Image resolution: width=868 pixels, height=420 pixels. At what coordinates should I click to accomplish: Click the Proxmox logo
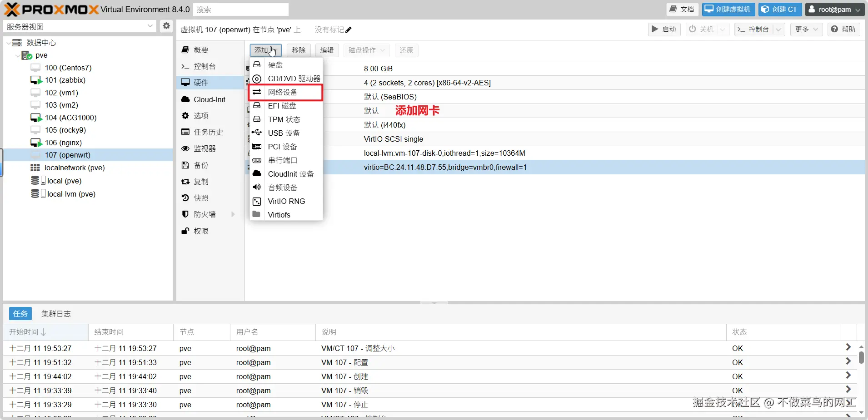click(51, 9)
